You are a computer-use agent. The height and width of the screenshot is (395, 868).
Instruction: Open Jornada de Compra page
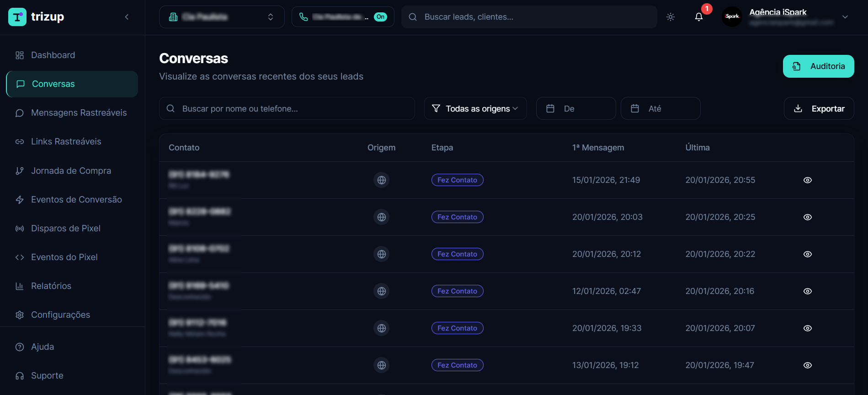tap(72, 171)
